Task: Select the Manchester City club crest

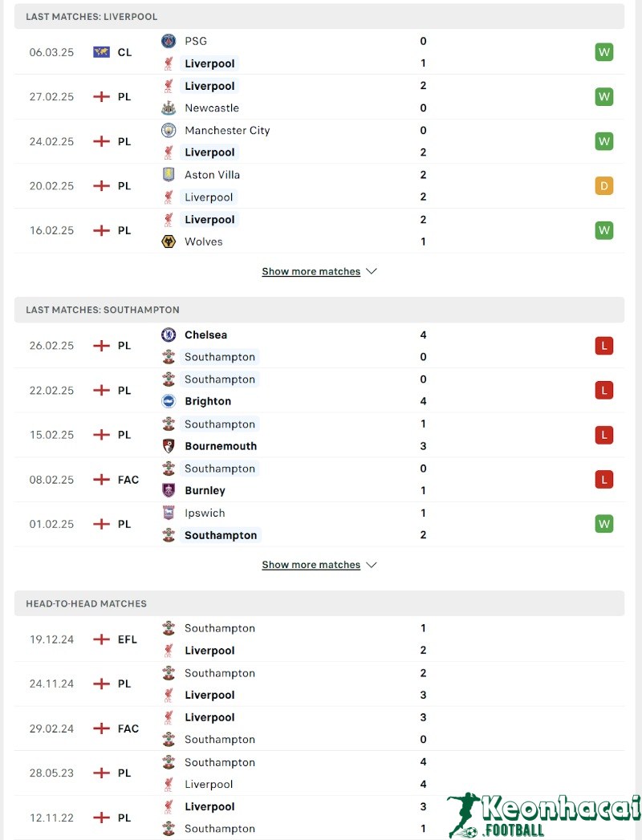Action: click(169, 130)
